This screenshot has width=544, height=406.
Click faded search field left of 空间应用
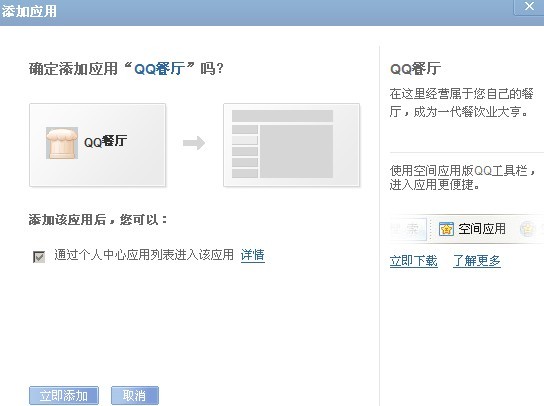[x=408, y=229]
